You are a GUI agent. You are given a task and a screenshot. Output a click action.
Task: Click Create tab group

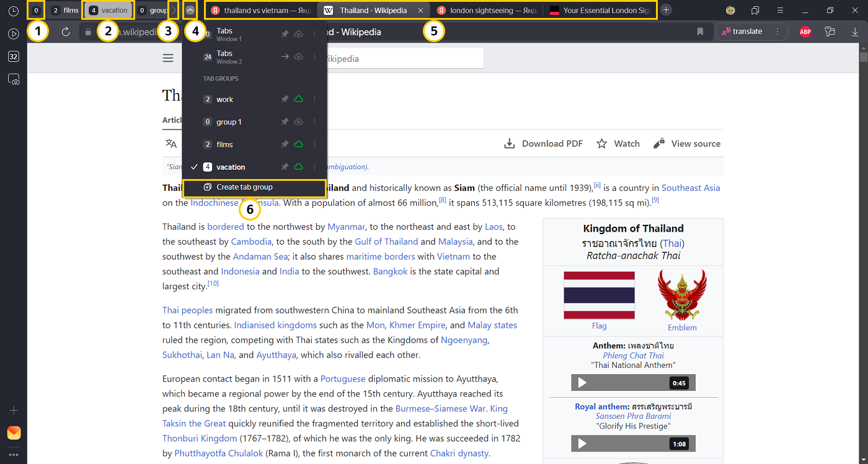coord(244,187)
